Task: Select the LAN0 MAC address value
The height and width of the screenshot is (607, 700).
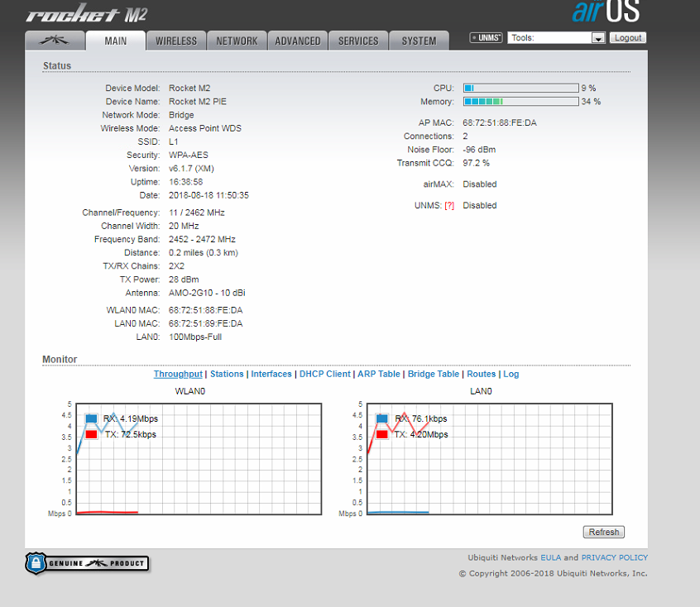Action: click(x=205, y=324)
